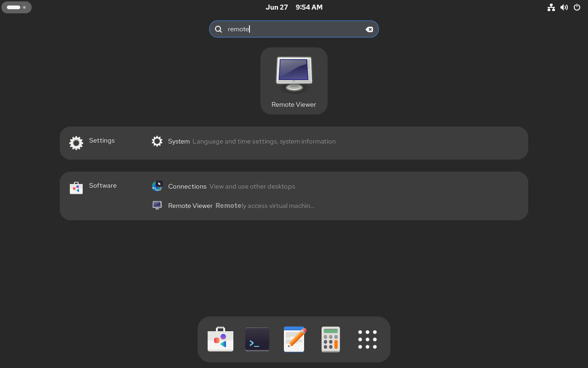
Task: Open the System settings result gear icon
Action: tap(157, 141)
